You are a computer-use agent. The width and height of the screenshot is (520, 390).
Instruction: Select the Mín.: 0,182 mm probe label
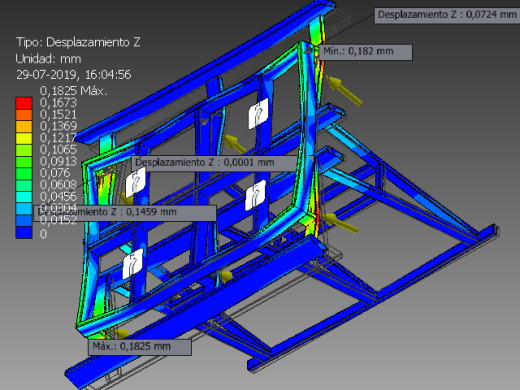tap(366, 52)
